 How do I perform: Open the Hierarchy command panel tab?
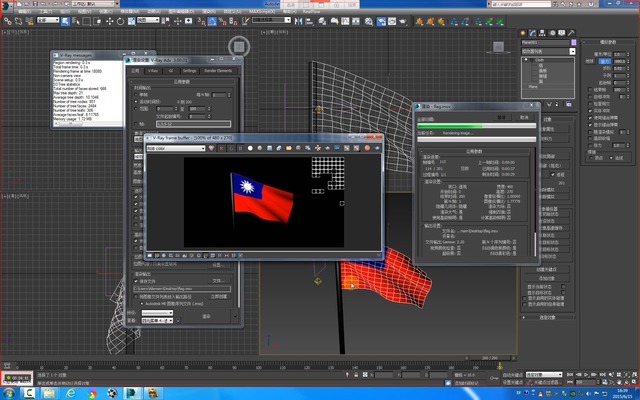tap(542, 33)
